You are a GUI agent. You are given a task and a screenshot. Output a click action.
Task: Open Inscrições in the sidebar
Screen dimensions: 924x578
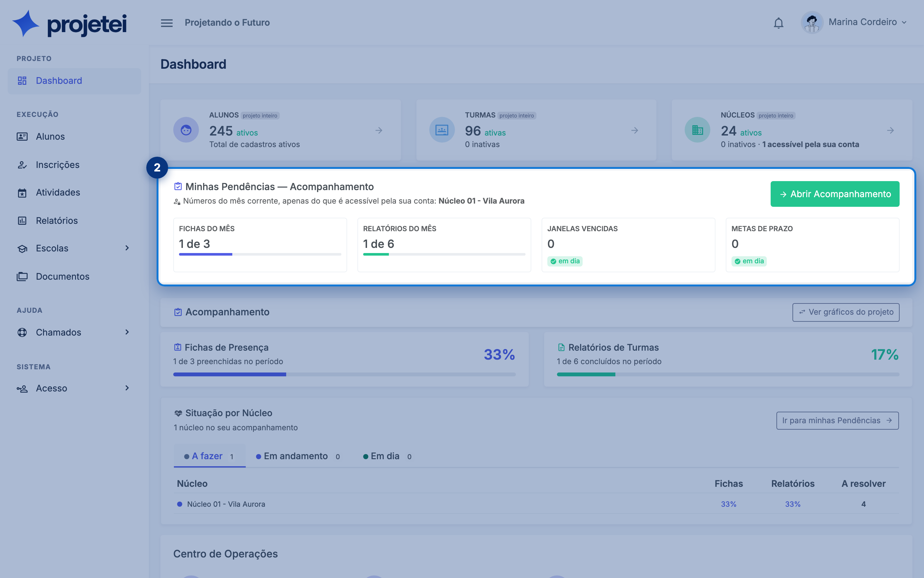click(x=74, y=165)
